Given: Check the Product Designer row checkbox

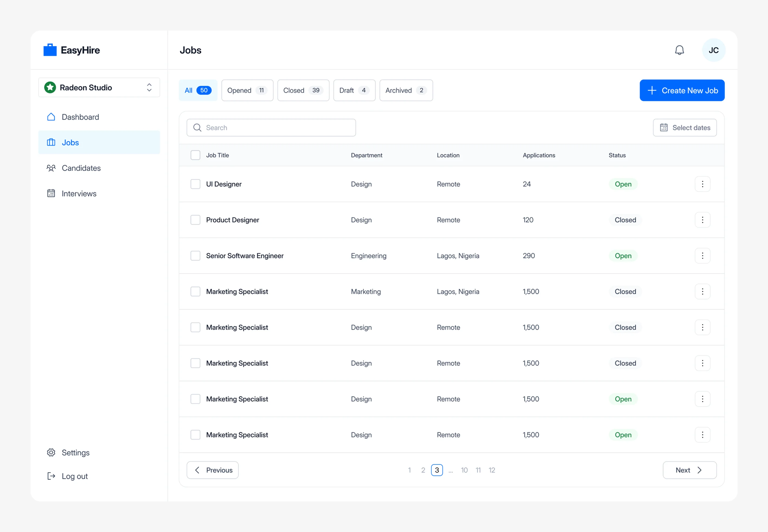Looking at the screenshot, I should (x=196, y=220).
